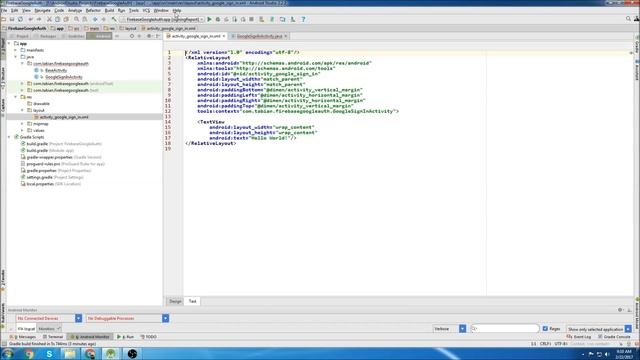Open the Terminal tool window
Viewport: 640px width, 360px height.
point(53,337)
